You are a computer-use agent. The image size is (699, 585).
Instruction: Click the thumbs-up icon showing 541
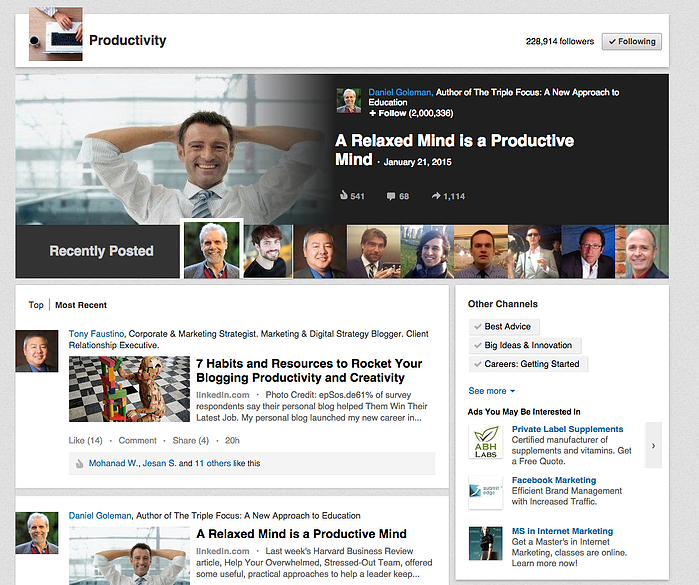[x=343, y=195]
